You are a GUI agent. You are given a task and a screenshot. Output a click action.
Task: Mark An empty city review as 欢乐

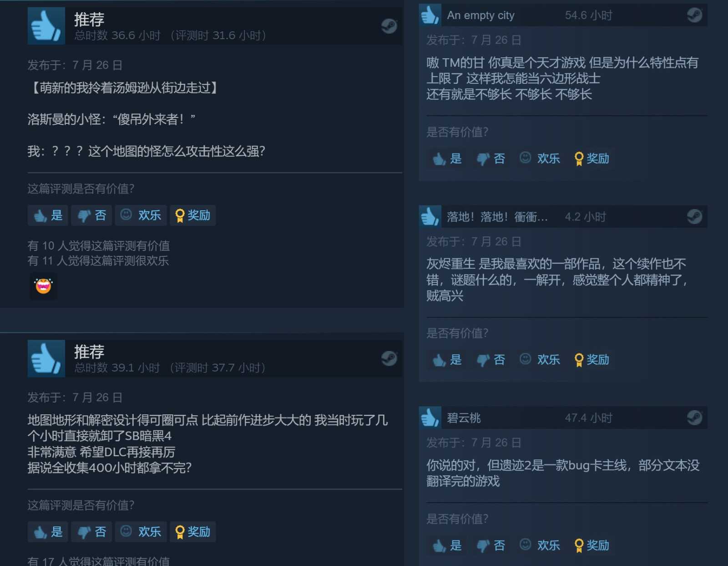click(x=540, y=158)
